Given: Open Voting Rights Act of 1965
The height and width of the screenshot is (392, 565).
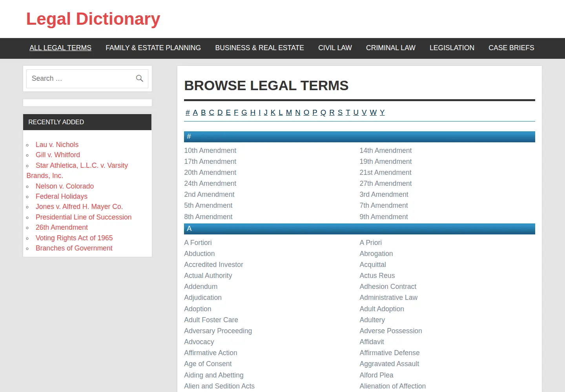Looking at the screenshot, I should point(74,238).
